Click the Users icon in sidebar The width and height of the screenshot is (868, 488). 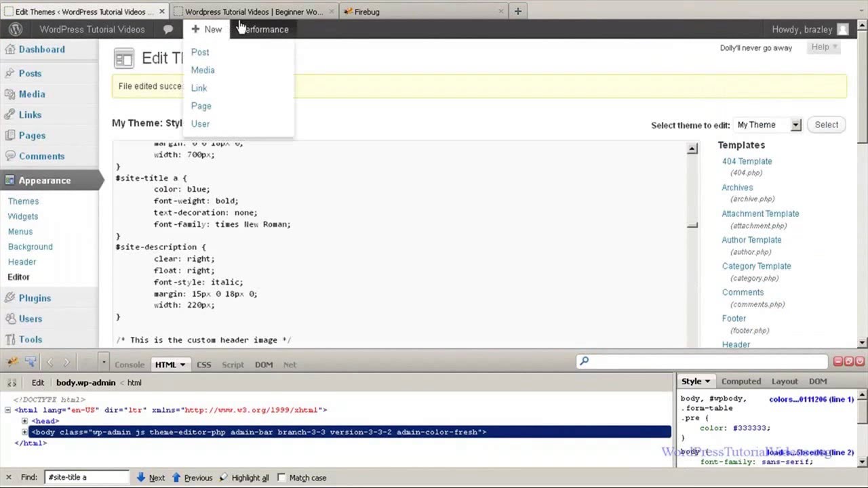click(9, 319)
